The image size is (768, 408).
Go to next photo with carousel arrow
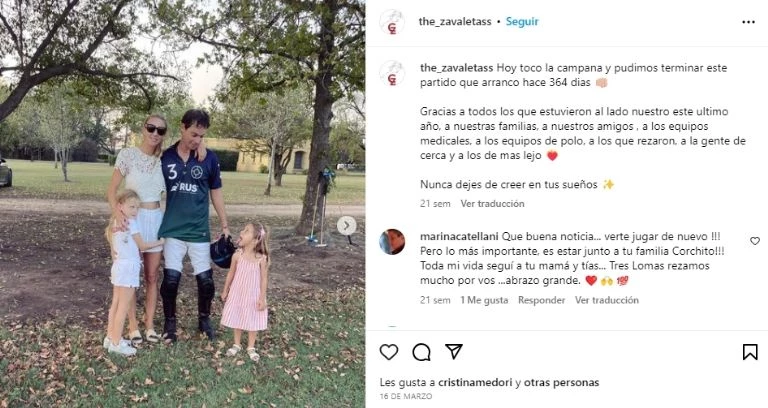tap(346, 225)
